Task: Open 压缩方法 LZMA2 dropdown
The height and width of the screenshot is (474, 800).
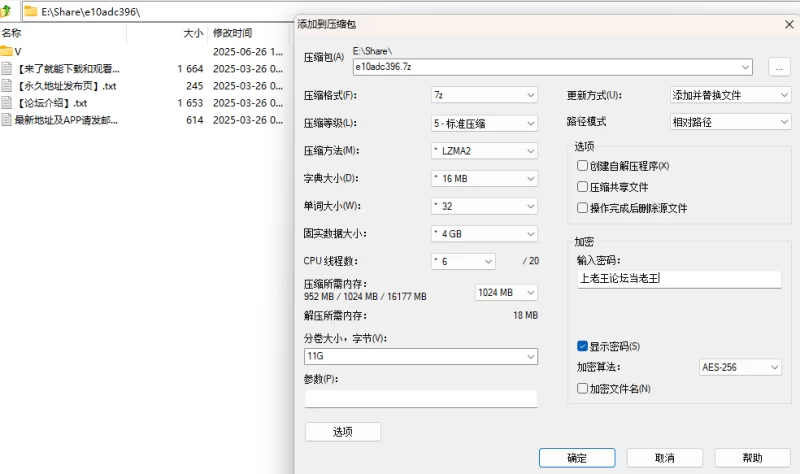Action: (x=484, y=151)
